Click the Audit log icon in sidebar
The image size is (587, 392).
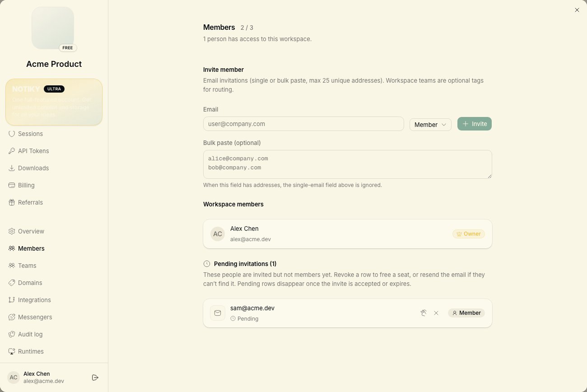(12, 334)
